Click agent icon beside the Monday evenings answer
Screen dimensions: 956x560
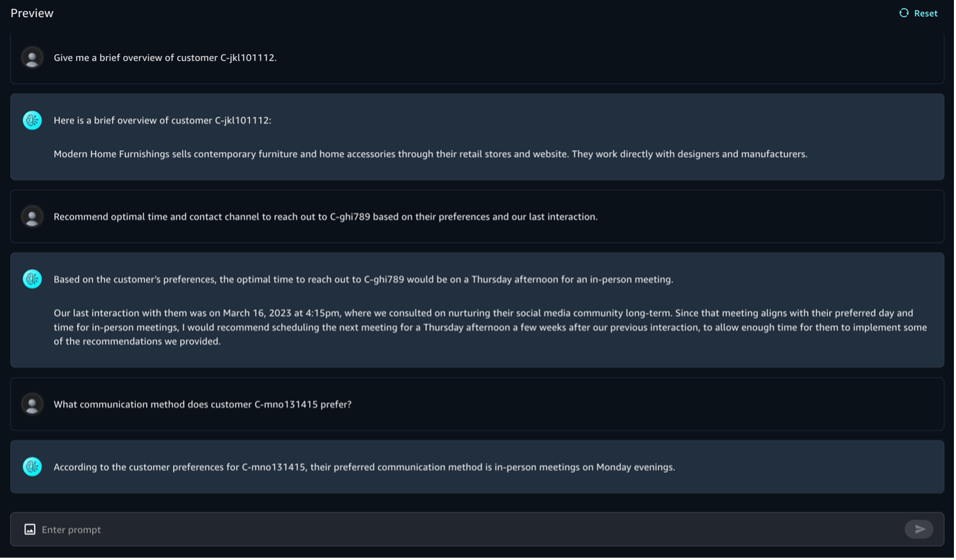click(x=32, y=467)
